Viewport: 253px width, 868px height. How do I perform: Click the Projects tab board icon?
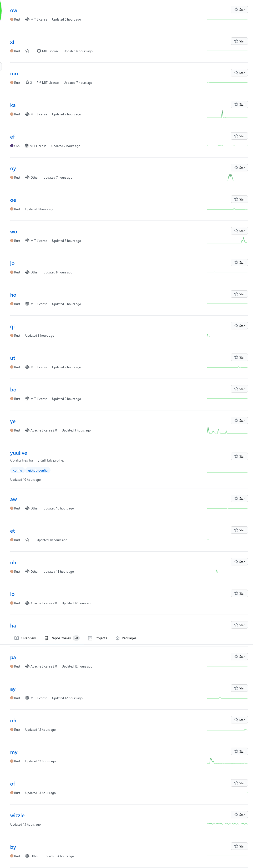click(90, 638)
